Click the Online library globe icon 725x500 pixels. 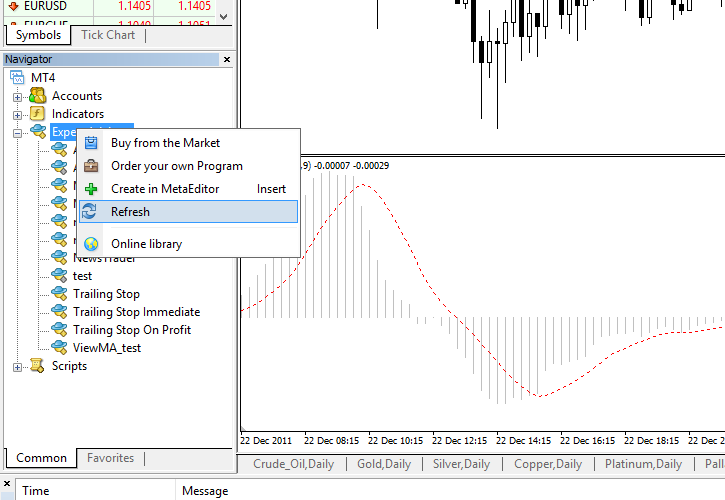pyautogui.click(x=91, y=244)
